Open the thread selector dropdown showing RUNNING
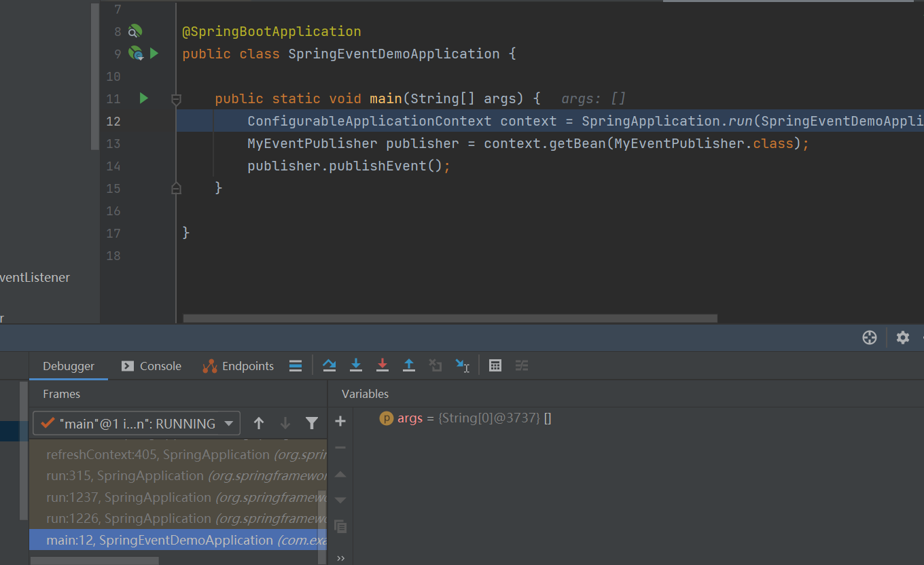Image resolution: width=924 pixels, height=565 pixels. tap(137, 423)
